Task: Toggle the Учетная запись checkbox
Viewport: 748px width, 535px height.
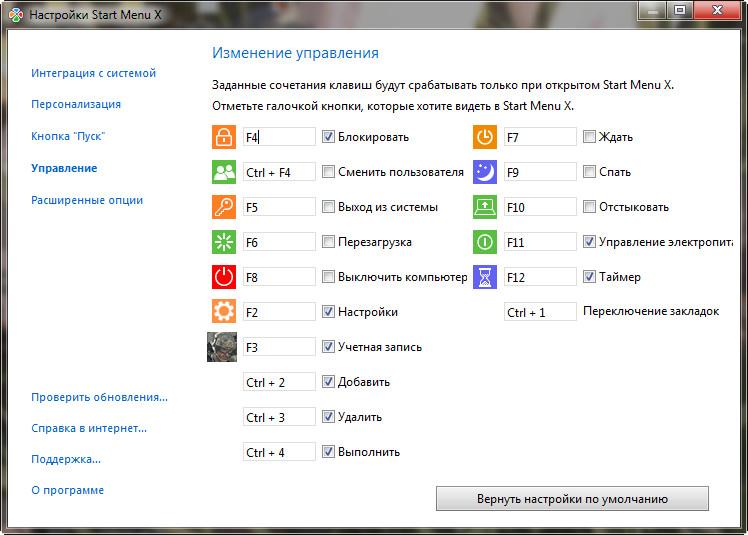Action: (x=328, y=347)
